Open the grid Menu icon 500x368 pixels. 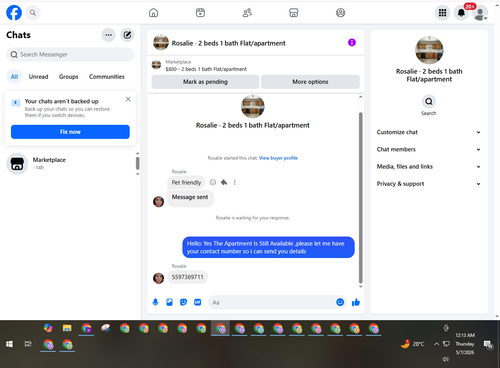click(x=442, y=13)
